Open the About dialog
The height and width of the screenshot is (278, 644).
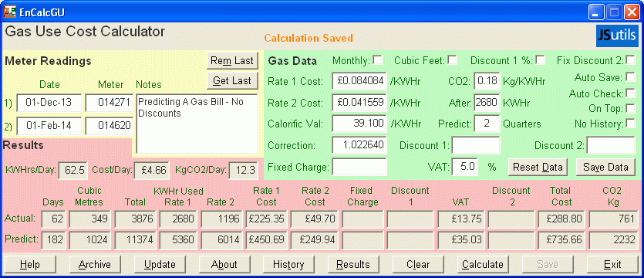(224, 264)
